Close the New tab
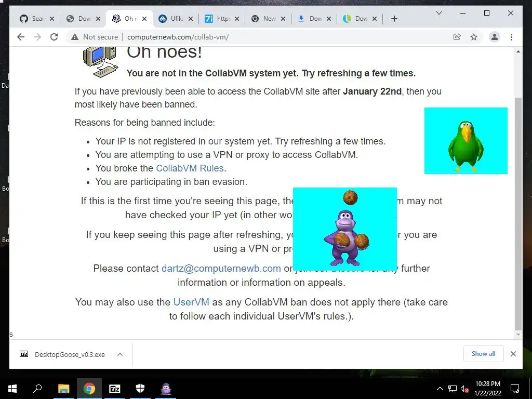The height and width of the screenshot is (399, 532). 283,19
